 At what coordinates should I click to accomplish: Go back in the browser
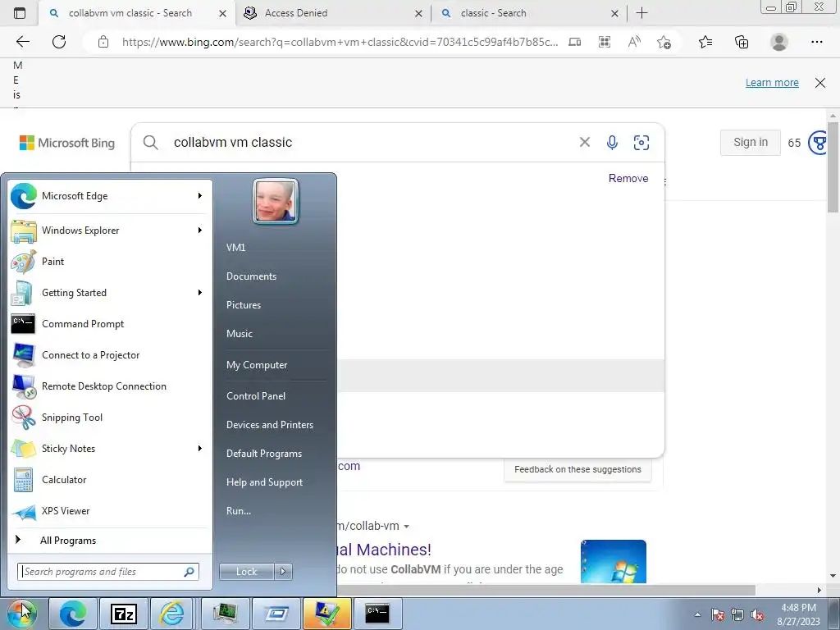click(x=22, y=42)
